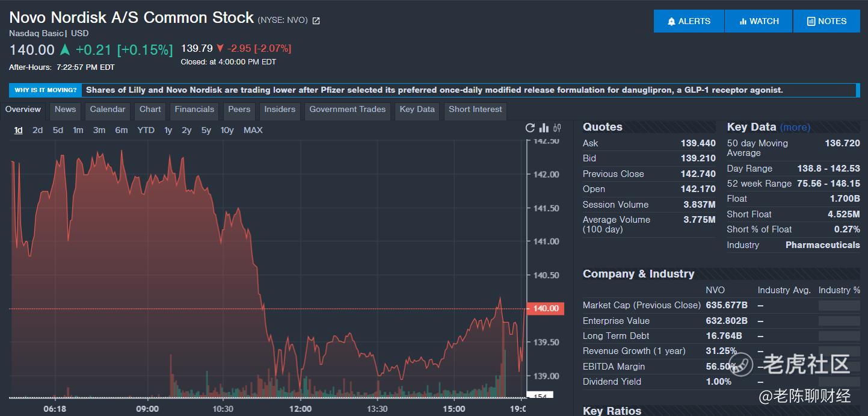Image resolution: width=868 pixels, height=416 pixels.
Task: Click the 141.00 price axis label
Action: tap(546, 241)
